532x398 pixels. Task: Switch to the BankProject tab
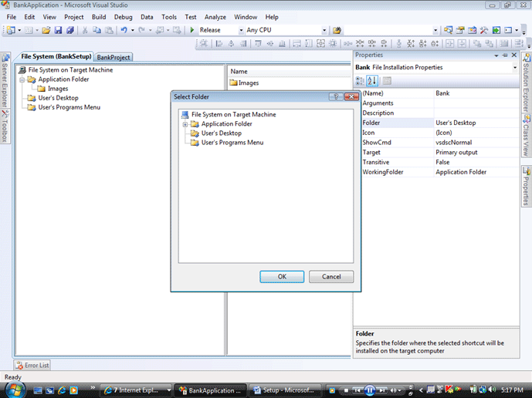coord(114,57)
